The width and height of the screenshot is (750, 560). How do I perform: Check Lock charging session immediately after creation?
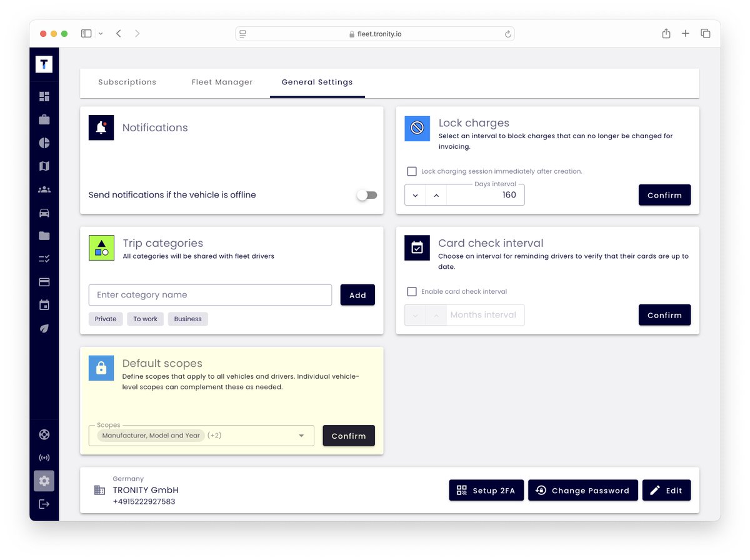pyautogui.click(x=412, y=171)
